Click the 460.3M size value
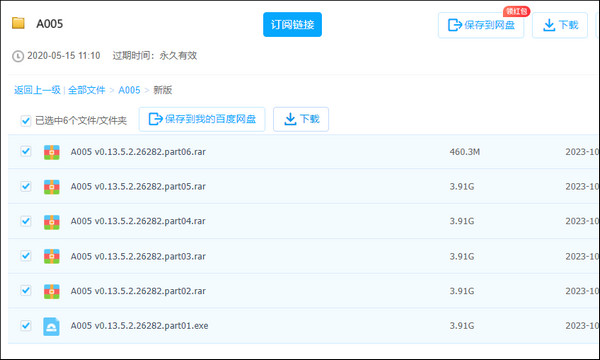 click(465, 152)
